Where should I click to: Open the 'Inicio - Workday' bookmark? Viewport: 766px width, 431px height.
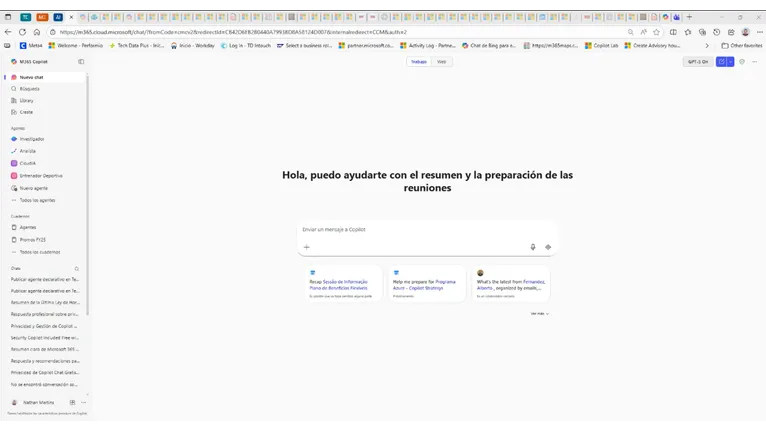[x=192, y=45]
